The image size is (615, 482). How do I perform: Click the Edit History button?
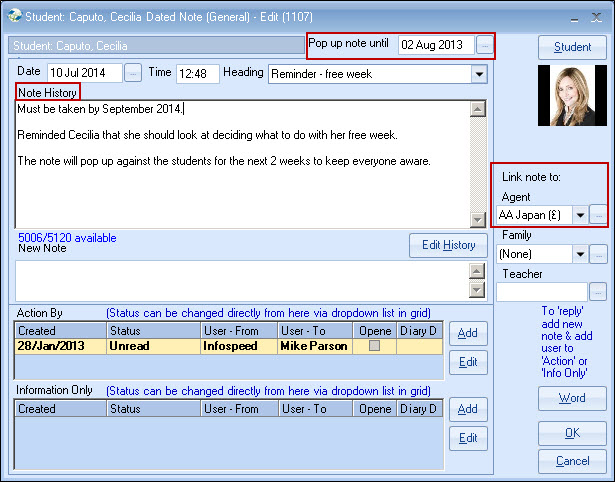pyautogui.click(x=446, y=245)
